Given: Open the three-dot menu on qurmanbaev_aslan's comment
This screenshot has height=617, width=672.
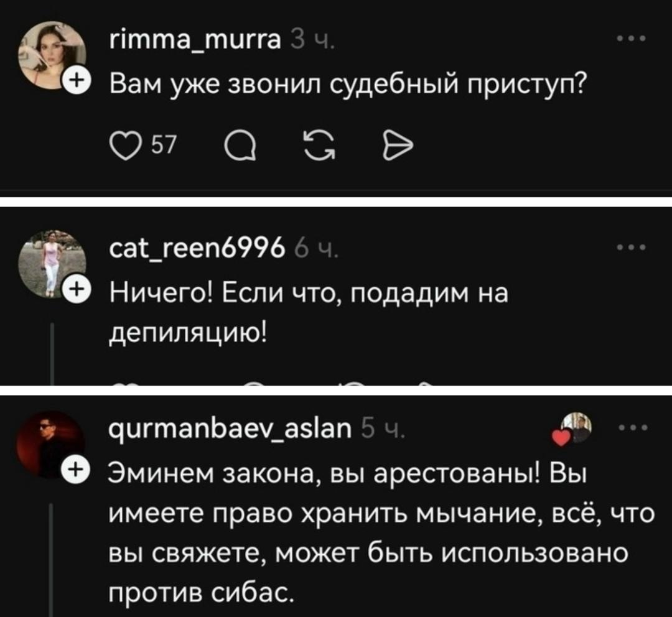Looking at the screenshot, I should (633, 429).
